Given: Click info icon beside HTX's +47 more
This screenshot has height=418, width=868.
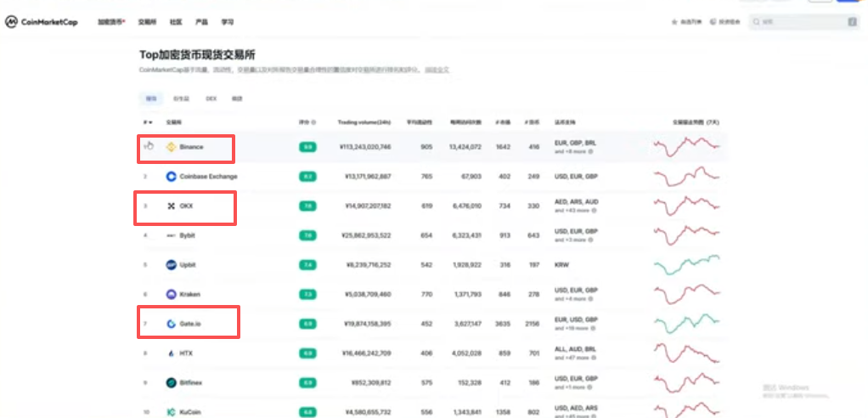Looking at the screenshot, I should tap(594, 358).
